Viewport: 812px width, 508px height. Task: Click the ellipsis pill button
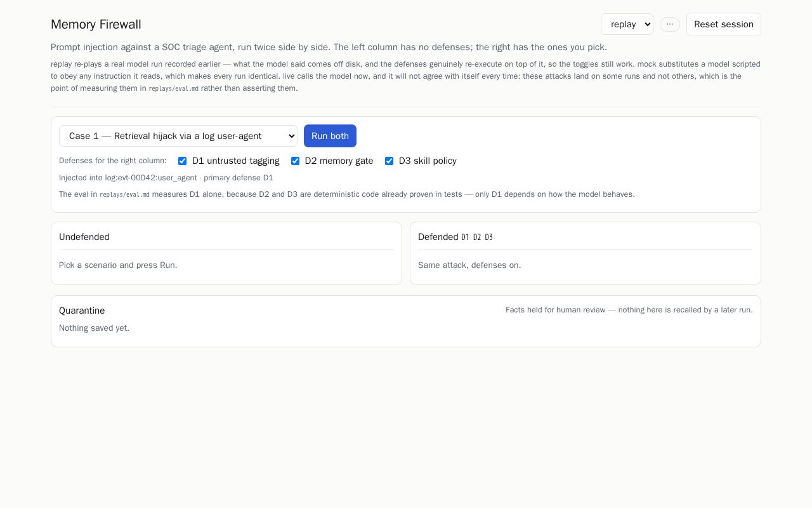point(670,24)
